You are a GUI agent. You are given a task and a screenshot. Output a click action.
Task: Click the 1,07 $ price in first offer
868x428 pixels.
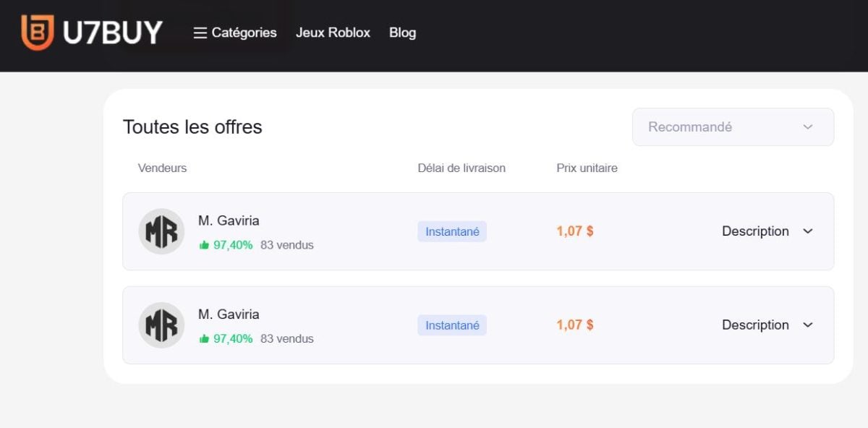[x=575, y=231]
